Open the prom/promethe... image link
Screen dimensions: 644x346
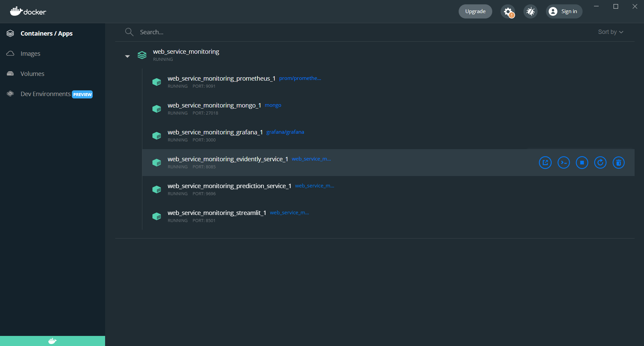(x=300, y=78)
